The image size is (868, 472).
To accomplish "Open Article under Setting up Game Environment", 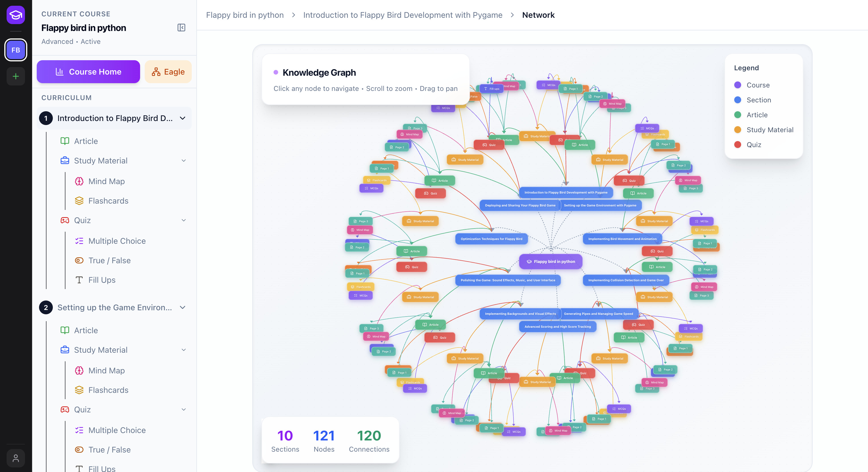I will click(86, 330).
